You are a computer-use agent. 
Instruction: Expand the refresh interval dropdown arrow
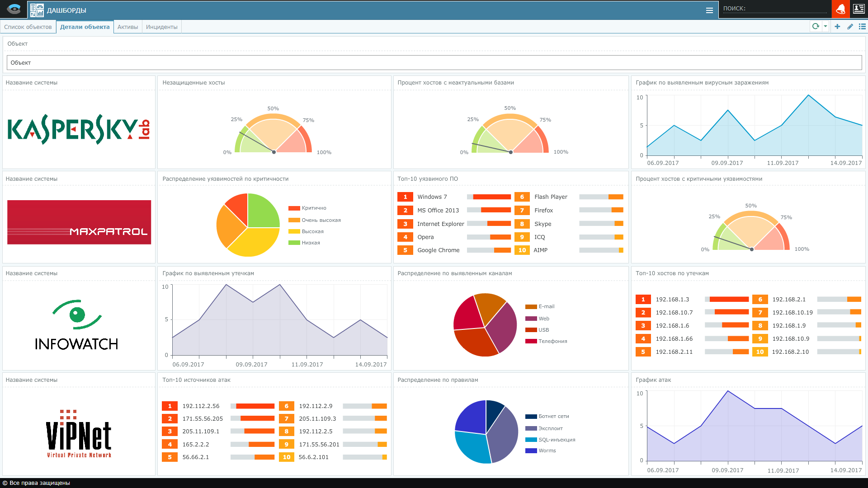[826, 26]
